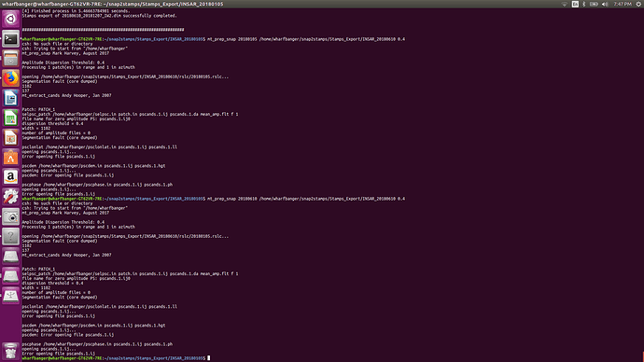The height and width of the screenshot is (362, 644).
Task: Launch the Screenshot camera app
Action: 10,216
